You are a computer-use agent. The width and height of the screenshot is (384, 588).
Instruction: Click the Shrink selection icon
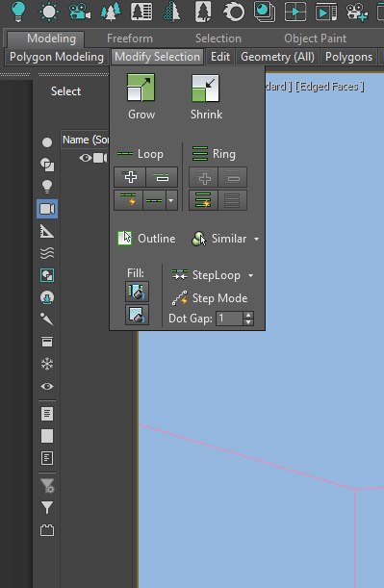205,89
